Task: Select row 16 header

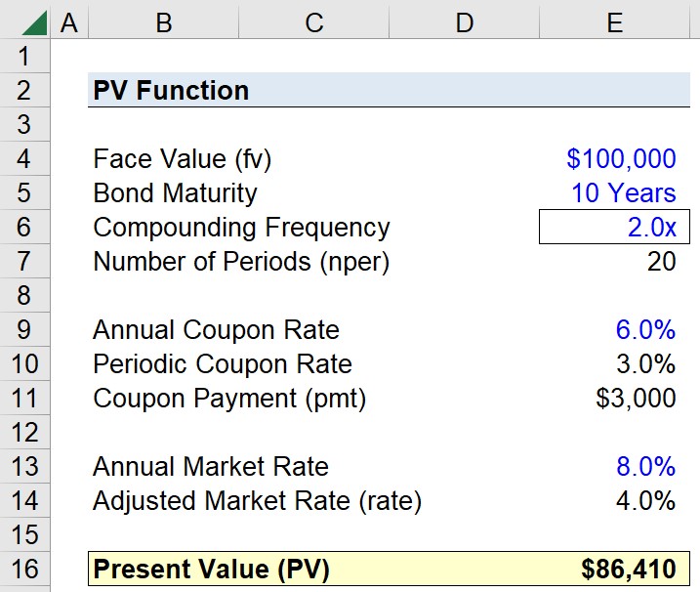Action: (x=24, y=569)
